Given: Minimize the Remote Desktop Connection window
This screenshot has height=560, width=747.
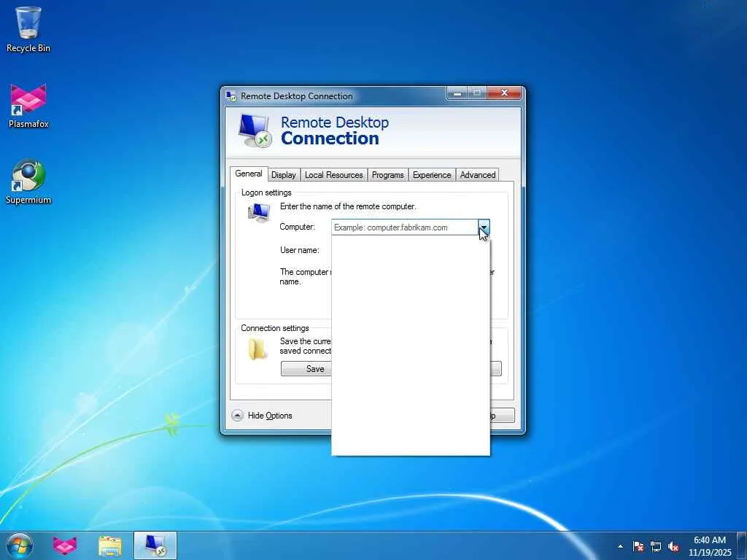Looking at the screenshot, I should (457, 93).
